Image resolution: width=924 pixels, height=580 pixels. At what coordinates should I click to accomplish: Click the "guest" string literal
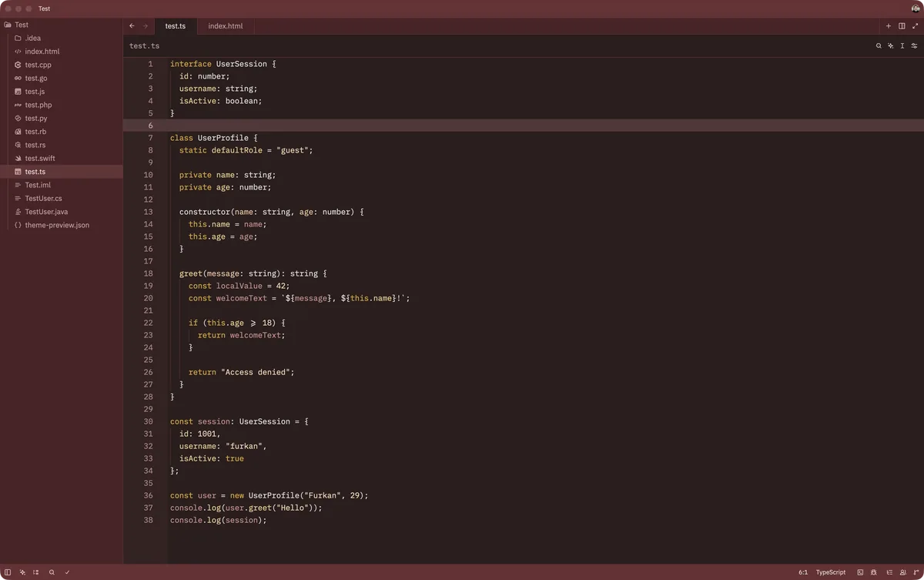pos(293,150)
